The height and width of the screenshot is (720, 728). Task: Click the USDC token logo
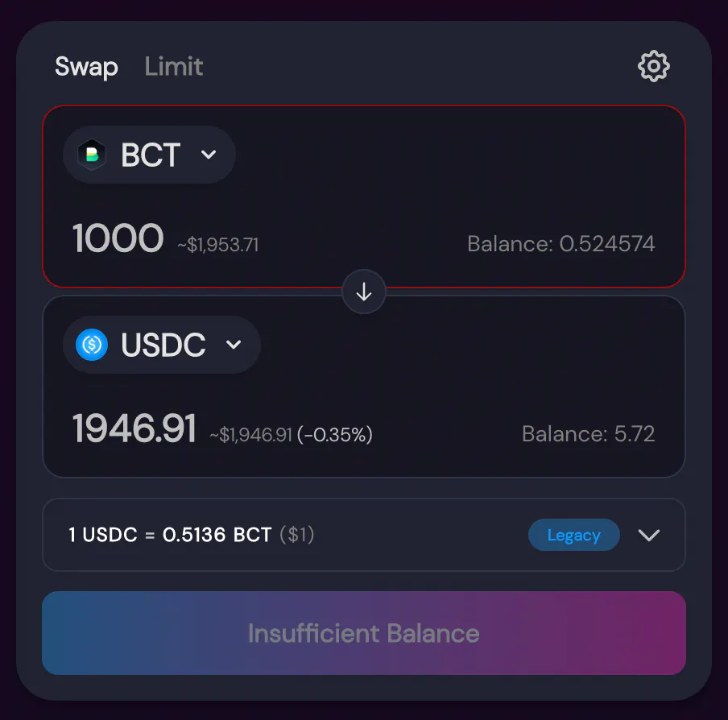(x=92, y=345)
